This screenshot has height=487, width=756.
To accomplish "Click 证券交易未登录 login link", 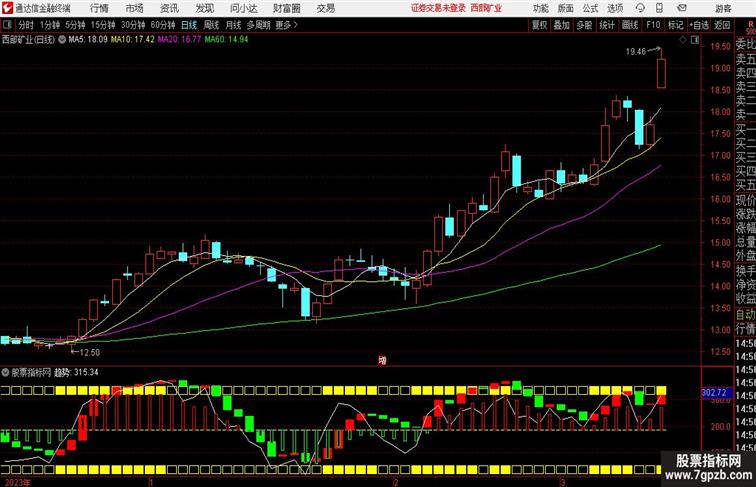I will click(438, 8).
